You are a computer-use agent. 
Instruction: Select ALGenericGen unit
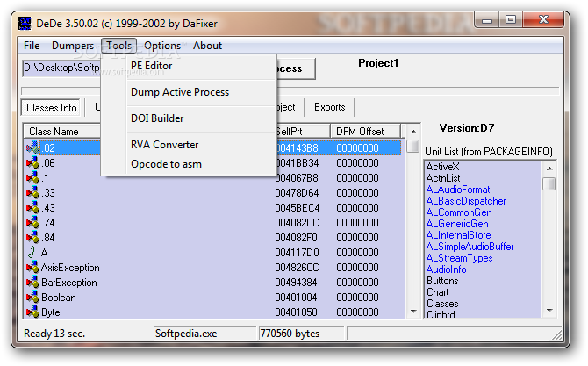point(457,224)
